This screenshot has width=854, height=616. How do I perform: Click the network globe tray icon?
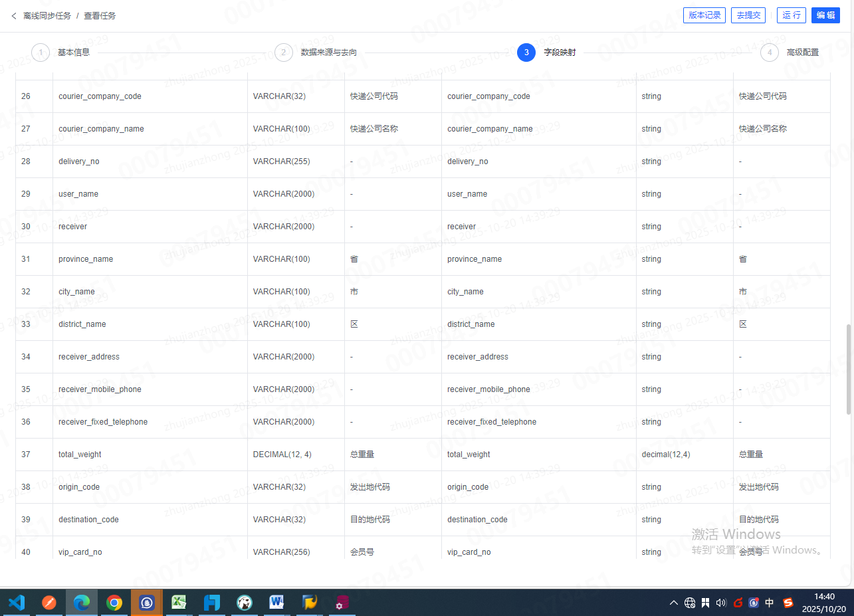[690, 603]
